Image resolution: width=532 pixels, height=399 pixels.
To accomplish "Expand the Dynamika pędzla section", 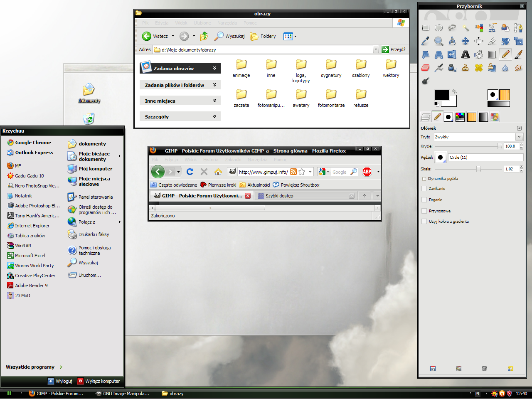I will click(424, 179).
